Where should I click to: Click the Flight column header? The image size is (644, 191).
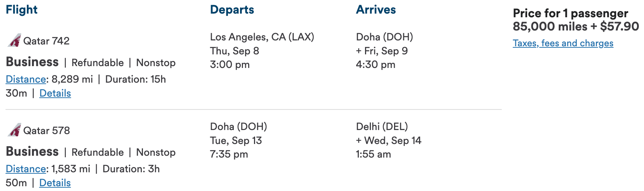[x=22, y=10]
